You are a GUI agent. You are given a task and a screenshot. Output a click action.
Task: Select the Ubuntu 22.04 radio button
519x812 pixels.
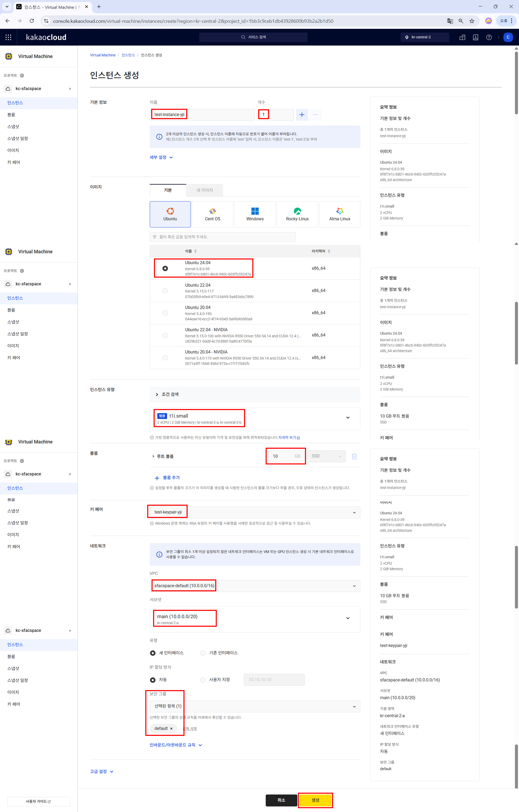[165, 291]
